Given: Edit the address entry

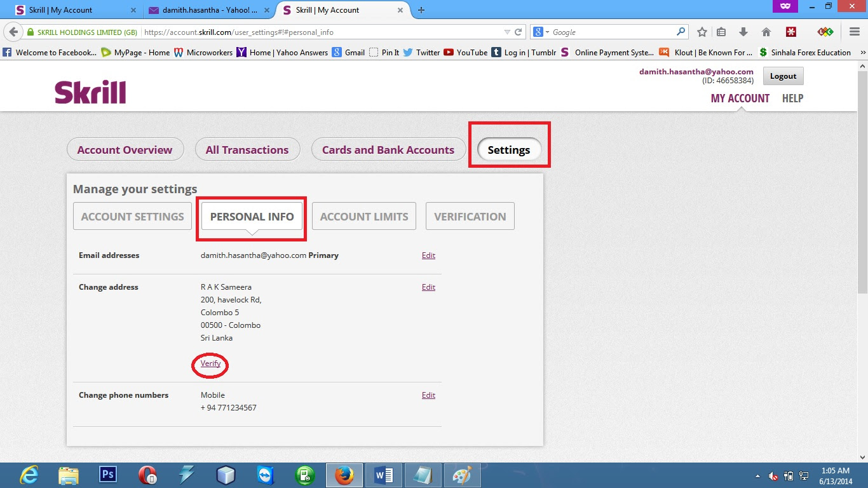Looking at the screenshot, I should [429, 287].
